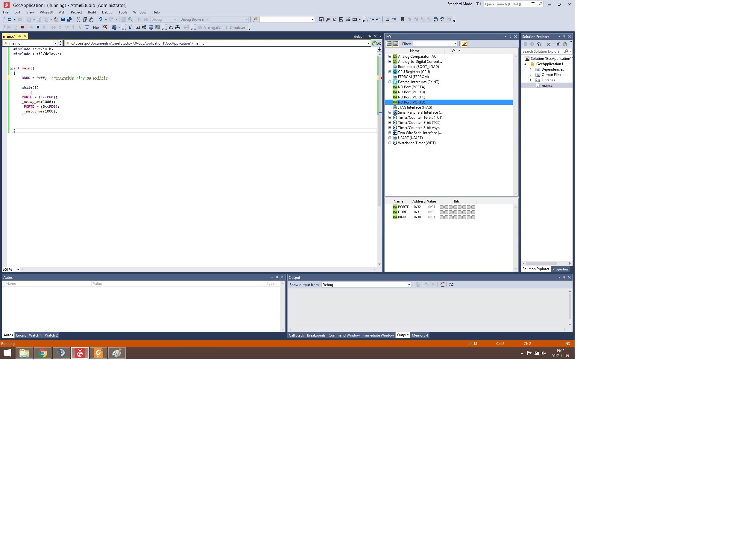
Task: Click the Undo arrow icon
Action: (100, 19)
